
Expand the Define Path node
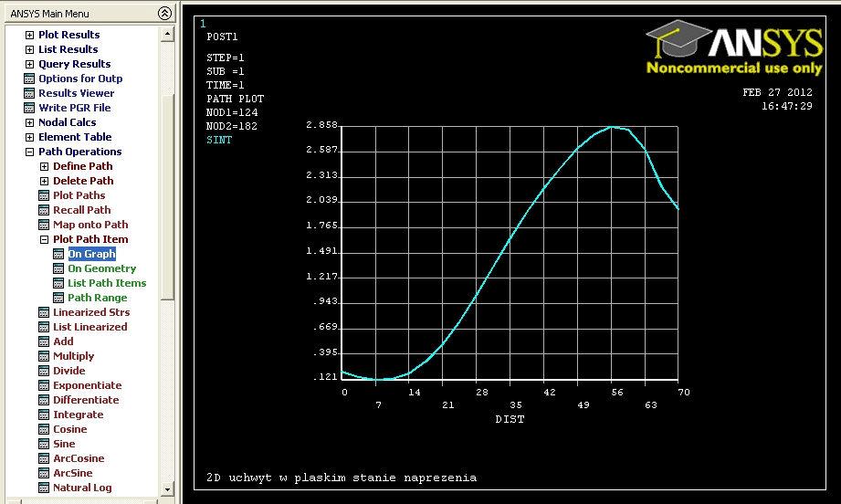[44, 166]
